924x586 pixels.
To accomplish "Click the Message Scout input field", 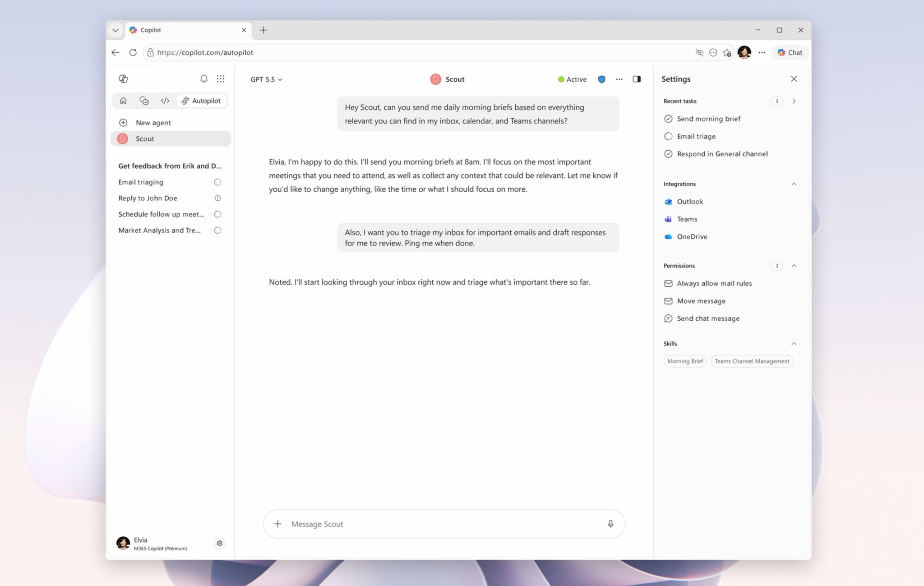I will (444, 524).
